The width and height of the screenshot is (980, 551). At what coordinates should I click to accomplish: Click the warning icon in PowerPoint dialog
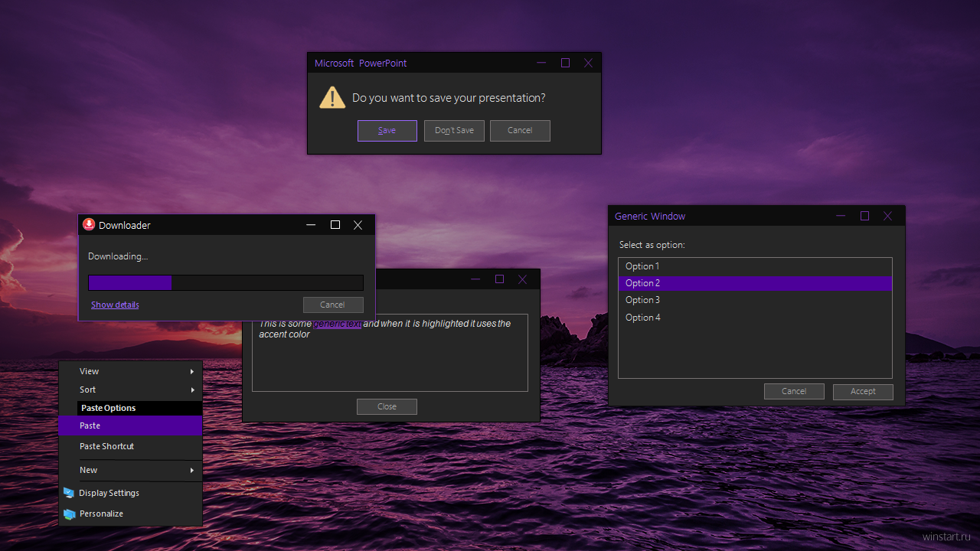[332, 98]
